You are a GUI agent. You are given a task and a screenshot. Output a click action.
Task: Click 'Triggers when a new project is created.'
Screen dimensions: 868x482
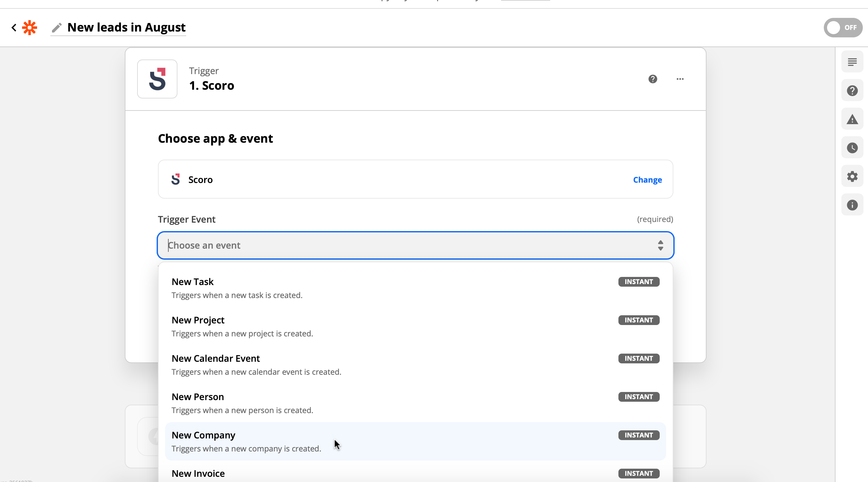[242, 334]
